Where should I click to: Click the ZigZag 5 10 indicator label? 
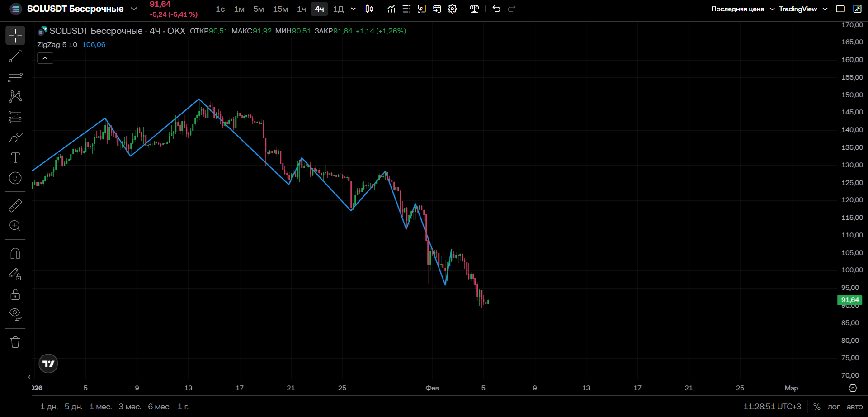coord(57,45)
